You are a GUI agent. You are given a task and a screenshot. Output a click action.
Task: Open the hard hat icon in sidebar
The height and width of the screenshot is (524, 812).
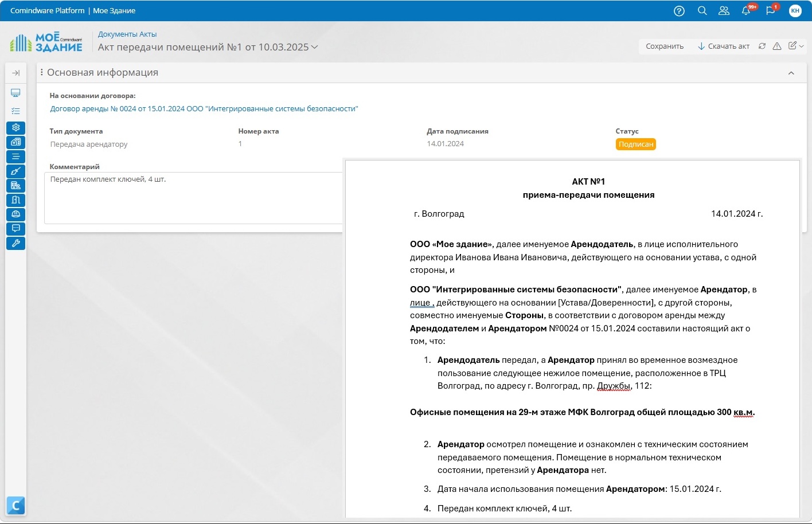pos(16,214)
